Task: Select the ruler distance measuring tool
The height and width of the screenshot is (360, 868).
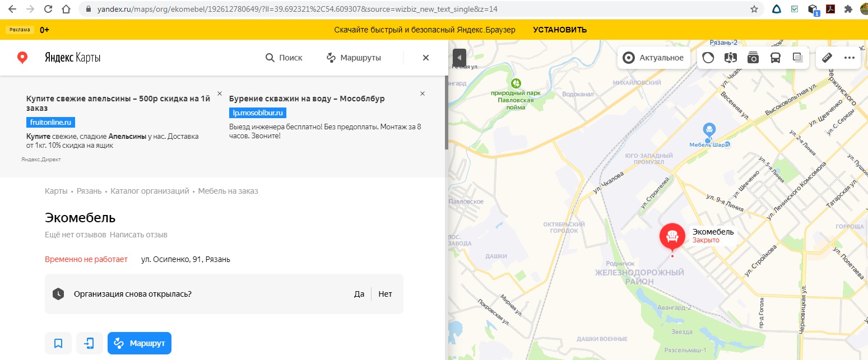Action: [827, 58]
